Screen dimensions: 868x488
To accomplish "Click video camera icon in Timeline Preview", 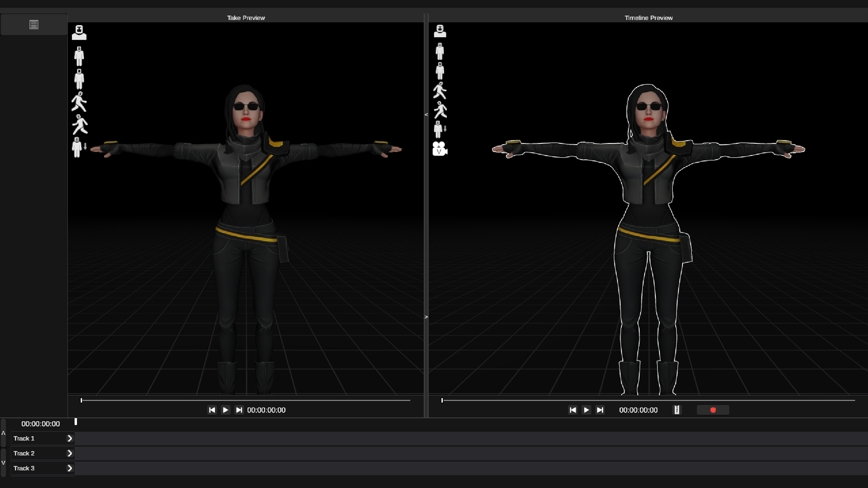I will (440, 149).
